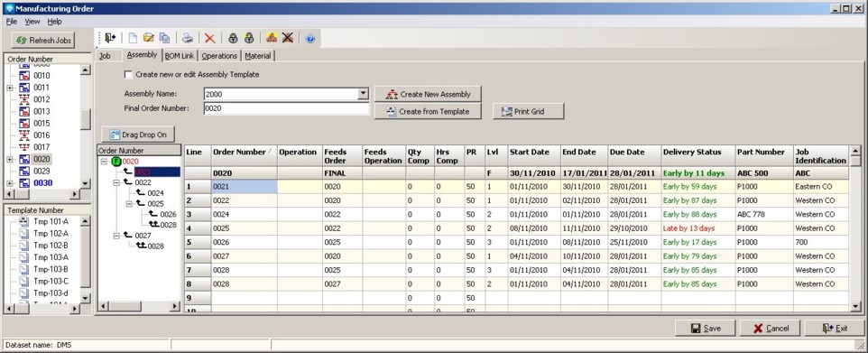Click the Print toolbar icon
868x353 pixels.
(x=188, y=38)
